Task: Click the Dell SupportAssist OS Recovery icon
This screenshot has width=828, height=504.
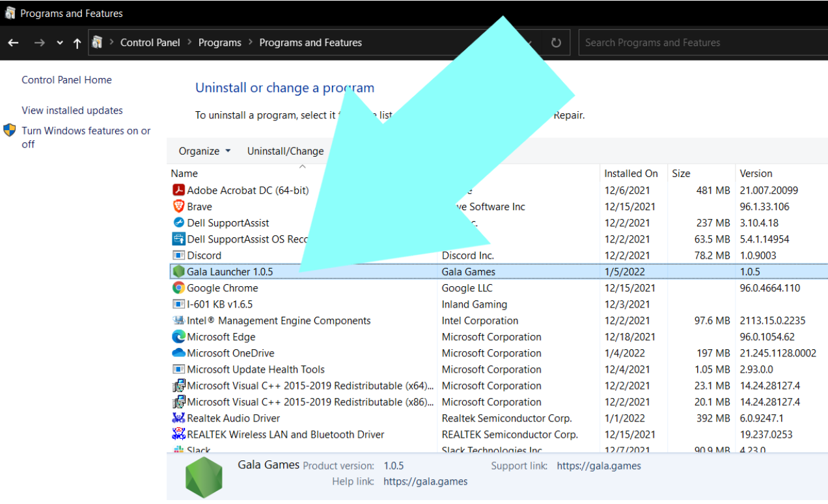Action: pyautogui.click(x=178, y=239)
